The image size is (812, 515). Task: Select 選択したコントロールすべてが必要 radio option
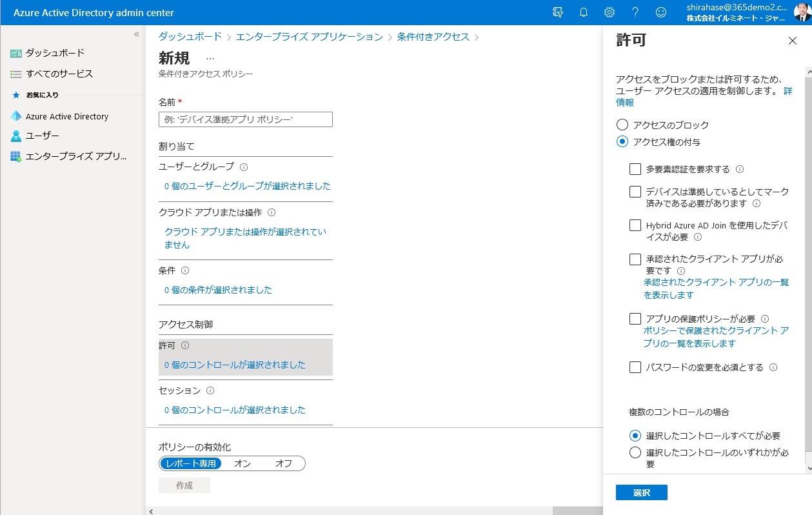[635, 436]
